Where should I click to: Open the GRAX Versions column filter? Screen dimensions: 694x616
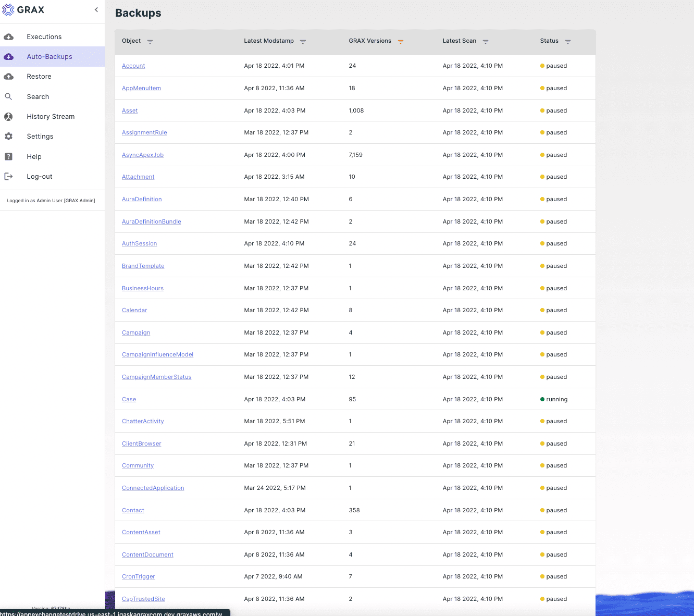tap(401, 42)
